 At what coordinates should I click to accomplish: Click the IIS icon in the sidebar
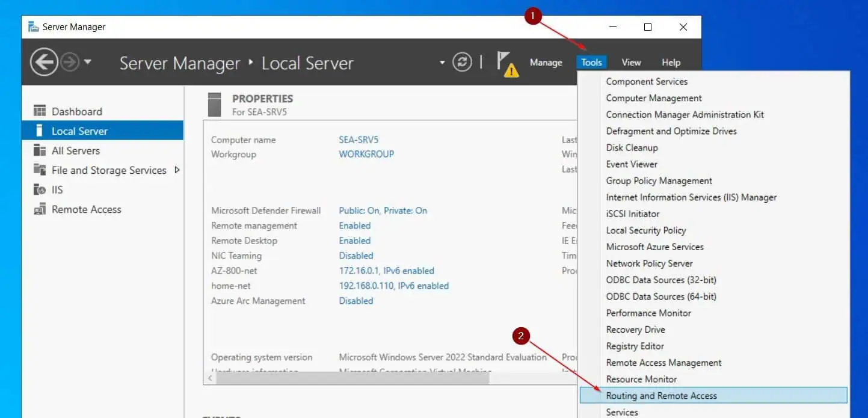(x=40, y=189)
